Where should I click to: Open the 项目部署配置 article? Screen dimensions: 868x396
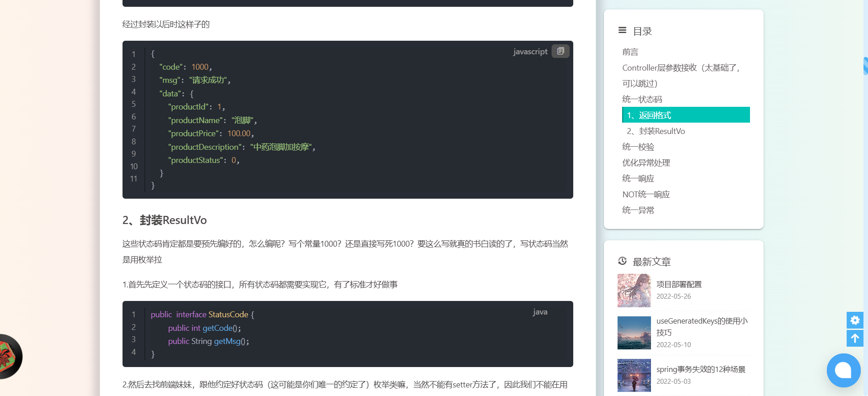pyautogui.click(x=679, y=284)
